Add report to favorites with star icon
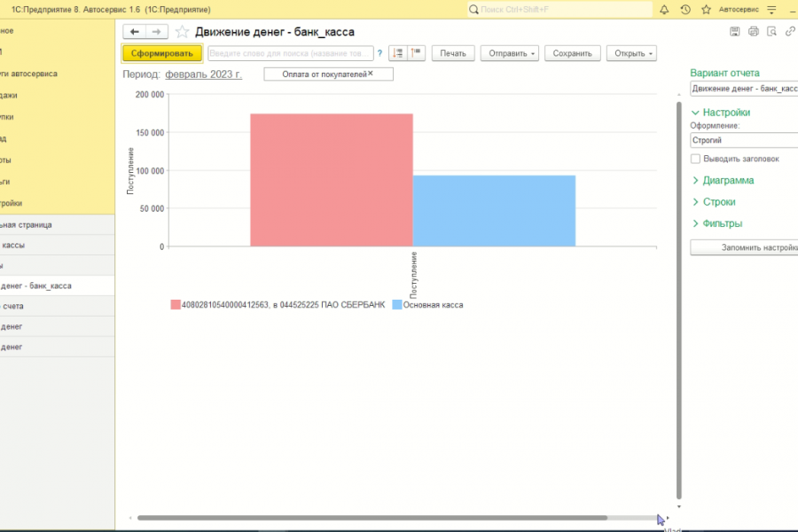Viewport: 798px width, 532px height. click(182, 32)
